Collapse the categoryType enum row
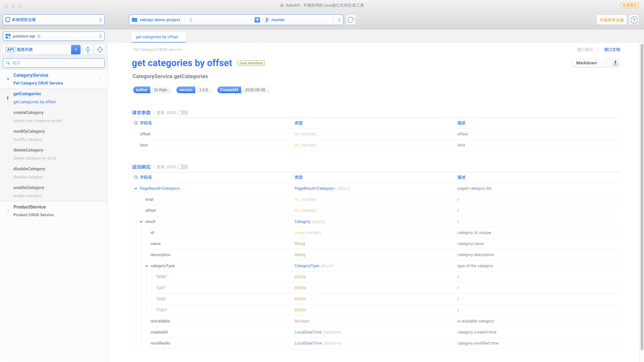The image size is (644, 362). tap(147, 266)
